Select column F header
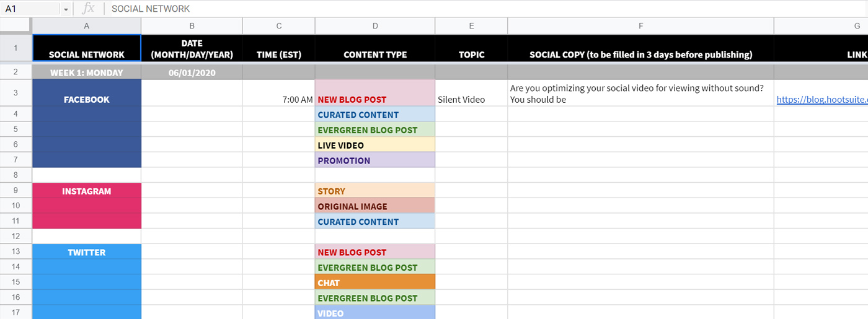 (x=640, y=25)
